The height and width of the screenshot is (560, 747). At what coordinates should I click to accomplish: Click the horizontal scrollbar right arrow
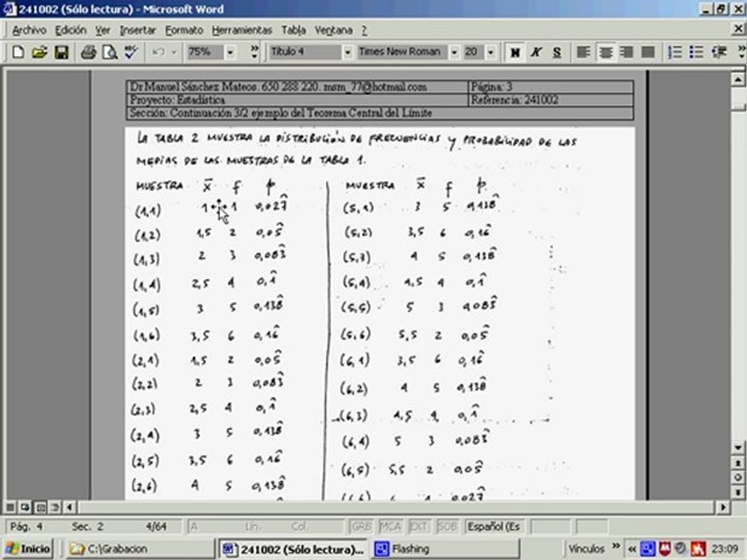click(x=723, y=507)
